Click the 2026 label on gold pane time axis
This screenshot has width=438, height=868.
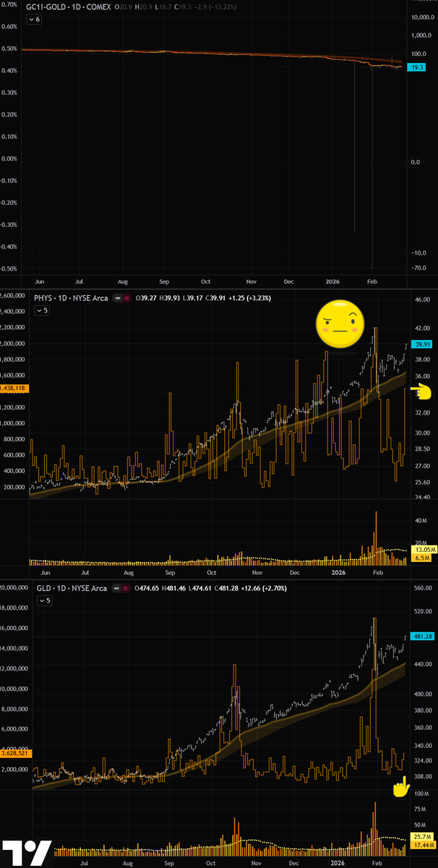[332, 281]
